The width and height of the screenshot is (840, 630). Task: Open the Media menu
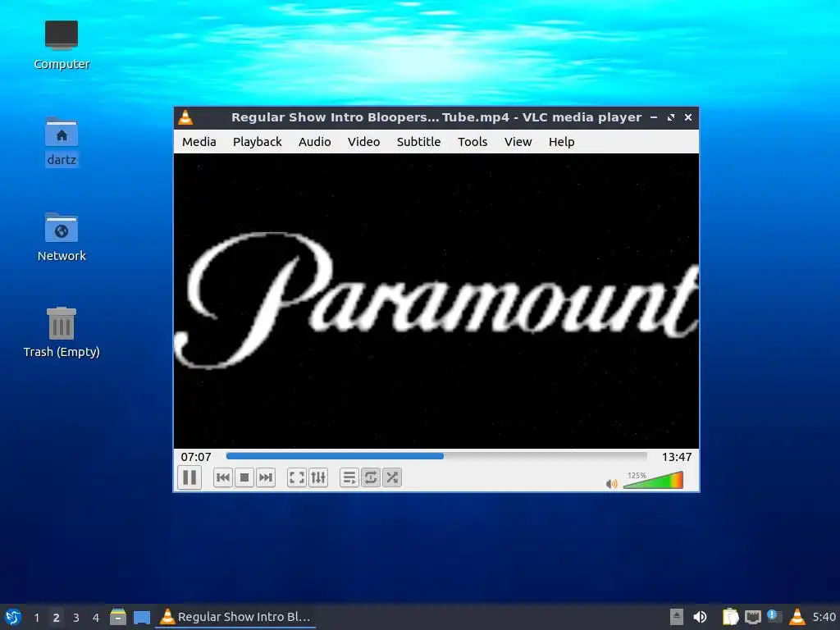coord(199,142)
